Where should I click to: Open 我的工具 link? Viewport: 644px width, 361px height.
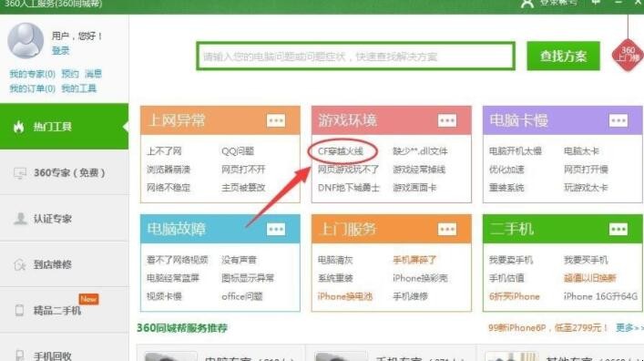coord(79,88)
